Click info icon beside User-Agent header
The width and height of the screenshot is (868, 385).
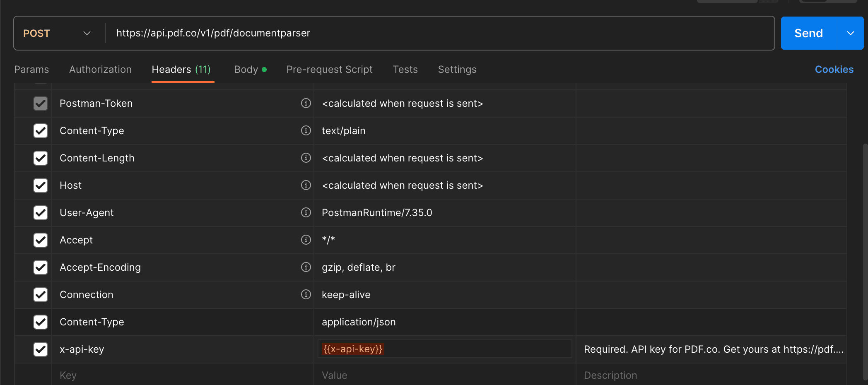[x=306, y=212]
